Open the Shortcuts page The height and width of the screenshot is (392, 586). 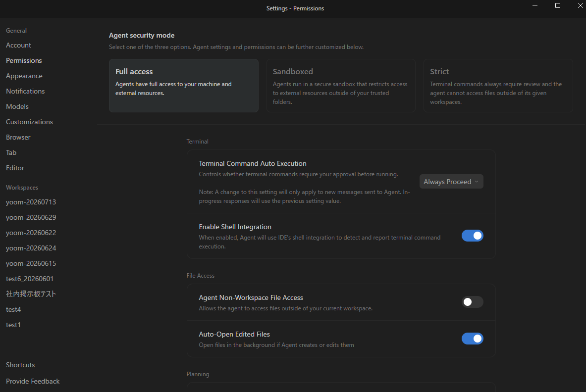tap(20, 365)
